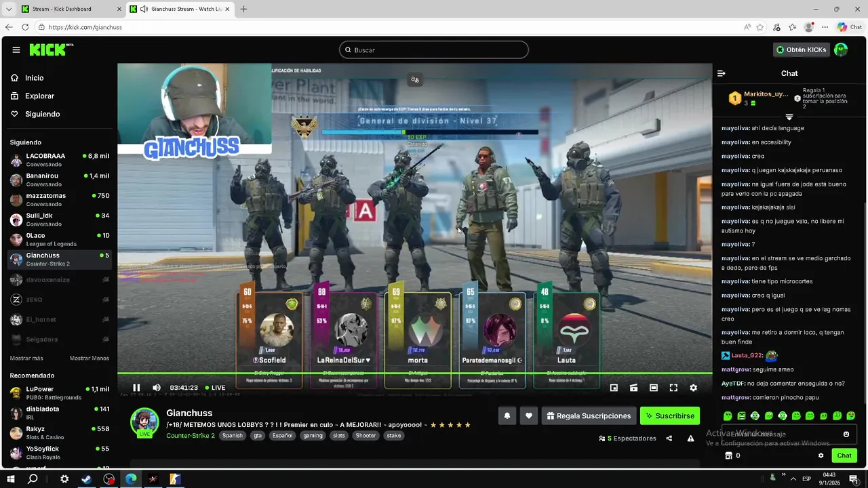Open recommended diabladota channel
This screenshot has height=488, width=868.
pyautogui.click(x=59, y=413)
